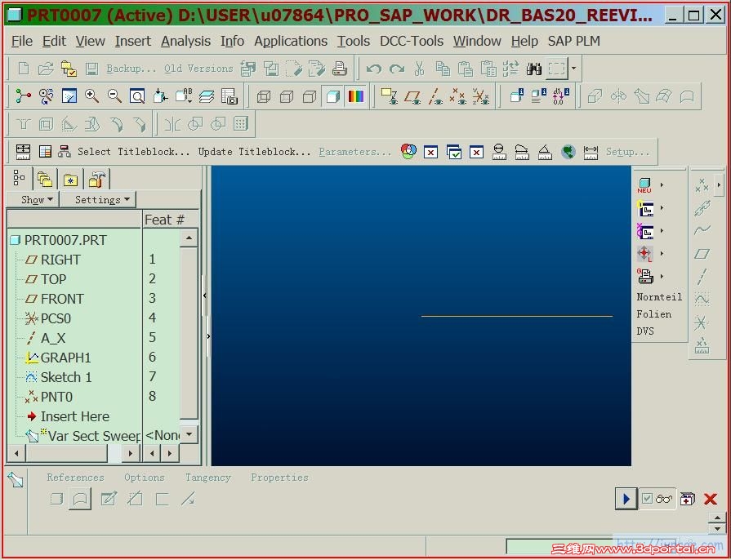Click the Folien button

[x=654, y=314]
